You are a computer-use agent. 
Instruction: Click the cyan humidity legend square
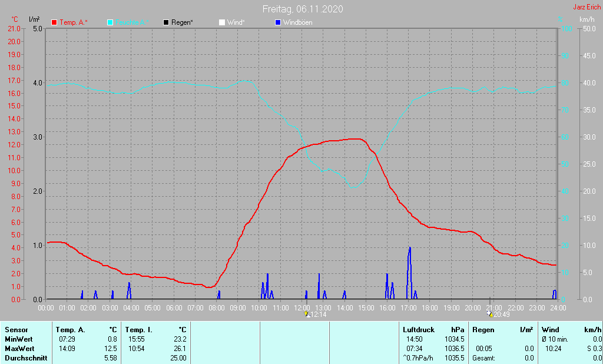(x=110, y=22)
